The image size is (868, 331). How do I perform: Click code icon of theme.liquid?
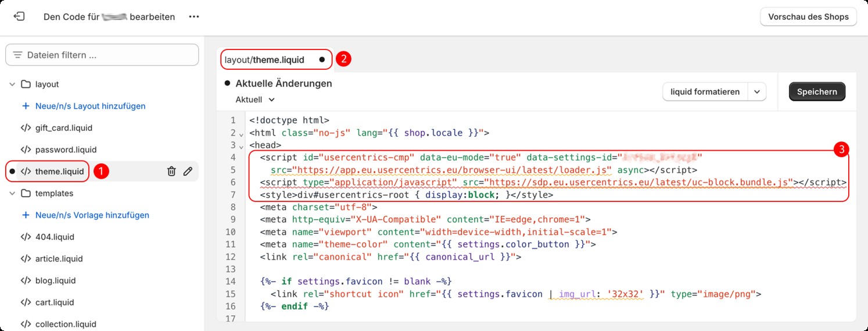point(26,172)
